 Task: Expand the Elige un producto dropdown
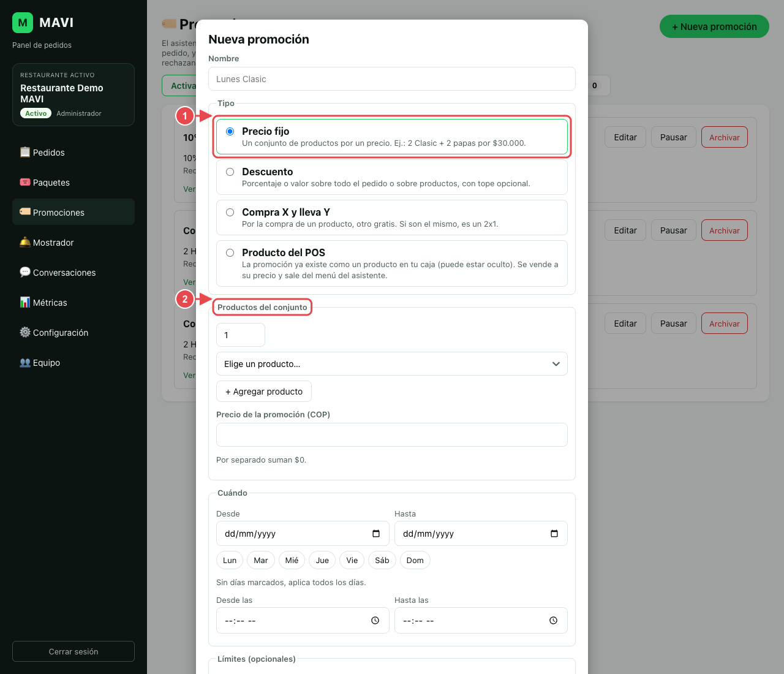pos(392,364)
